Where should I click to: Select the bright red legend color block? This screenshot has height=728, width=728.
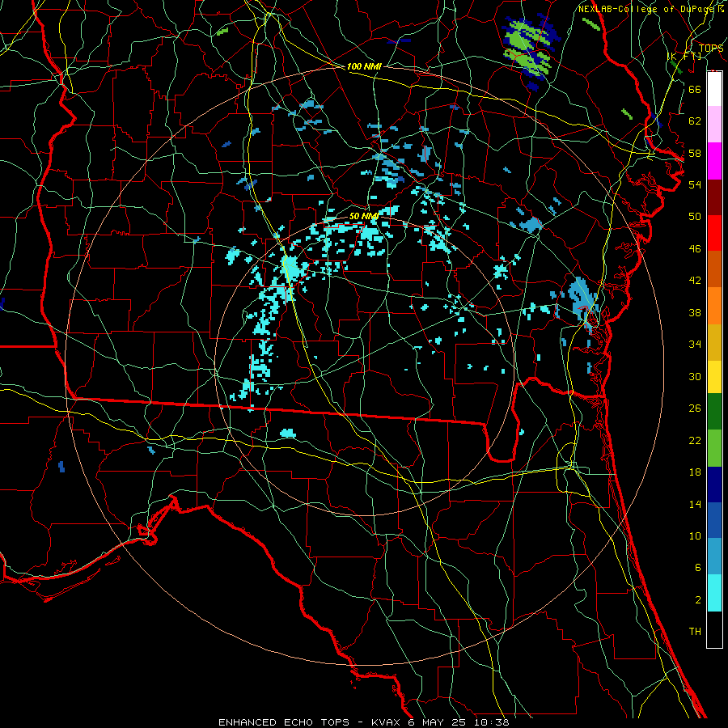pos(714,233)
